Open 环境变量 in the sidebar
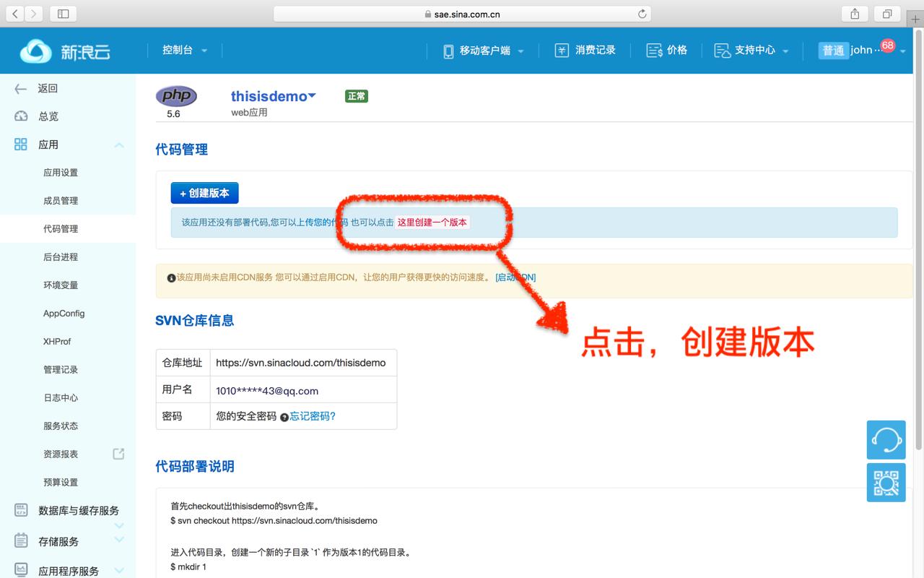 click(61, 285)
